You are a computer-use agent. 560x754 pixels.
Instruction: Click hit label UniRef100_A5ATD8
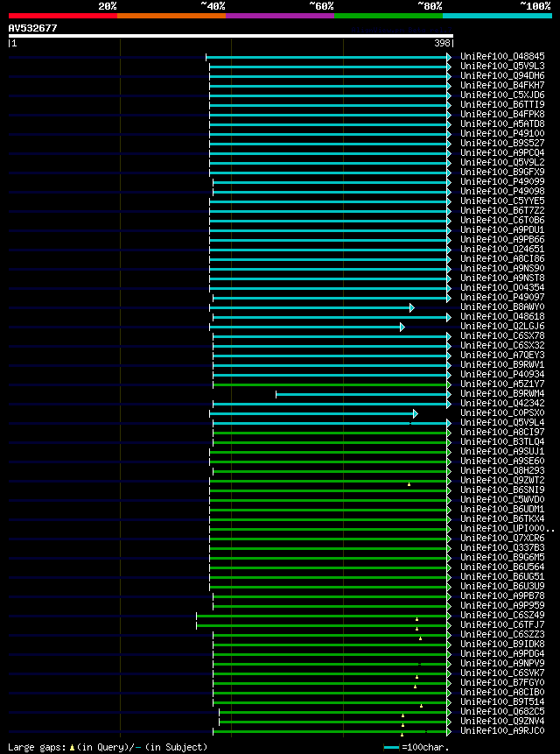pos(502,123)
